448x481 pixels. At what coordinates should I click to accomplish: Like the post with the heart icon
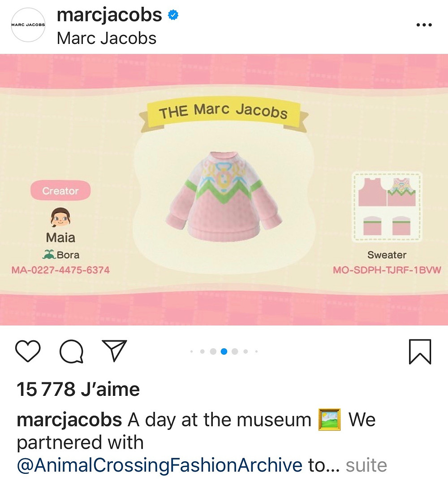[28, 351]
